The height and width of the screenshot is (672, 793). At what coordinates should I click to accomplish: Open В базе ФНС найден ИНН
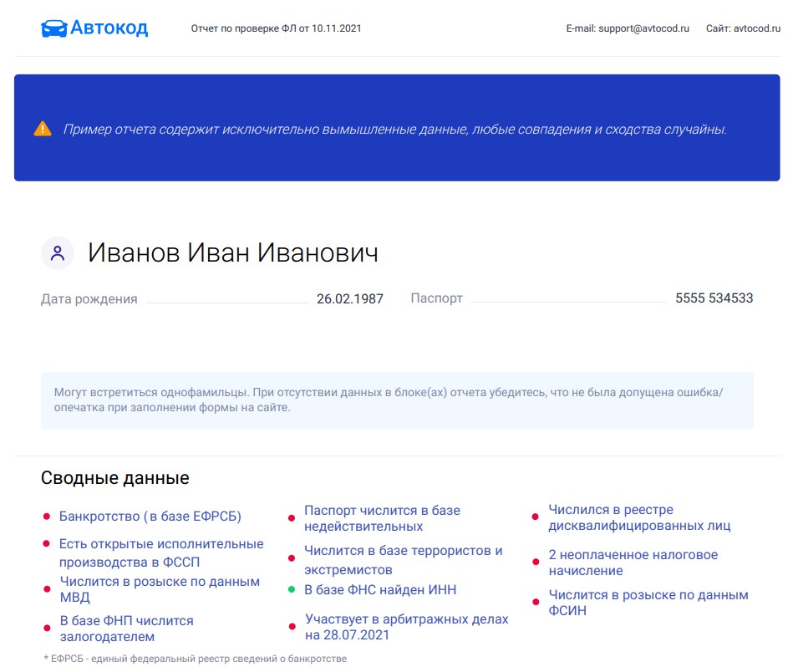click(x=379, y=590)
